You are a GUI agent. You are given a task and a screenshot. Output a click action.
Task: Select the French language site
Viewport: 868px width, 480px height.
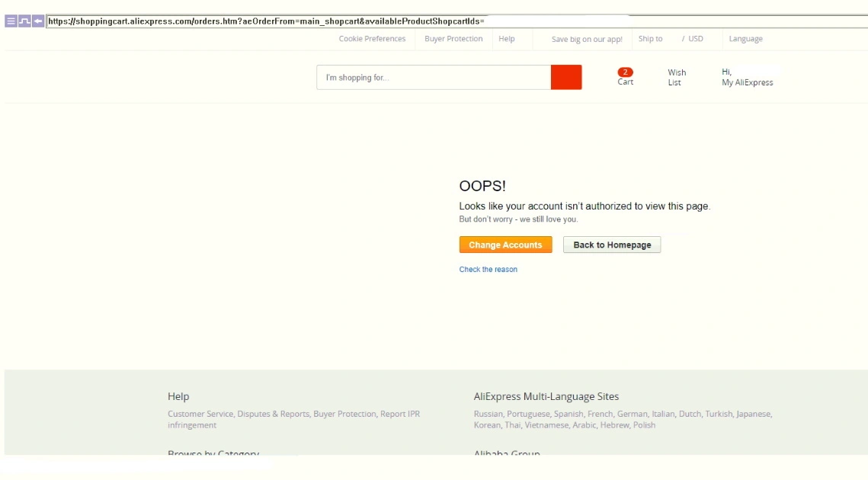[600, 414]
